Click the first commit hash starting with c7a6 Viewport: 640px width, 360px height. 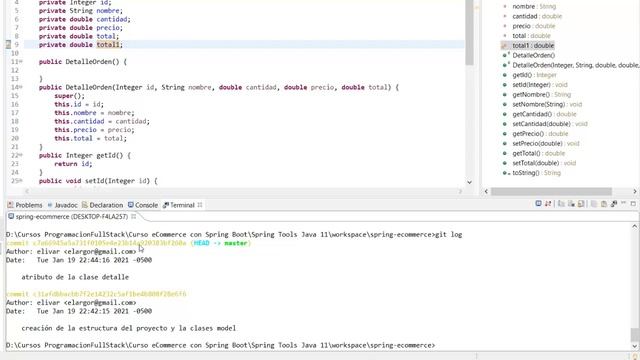[x=109, y=243]
